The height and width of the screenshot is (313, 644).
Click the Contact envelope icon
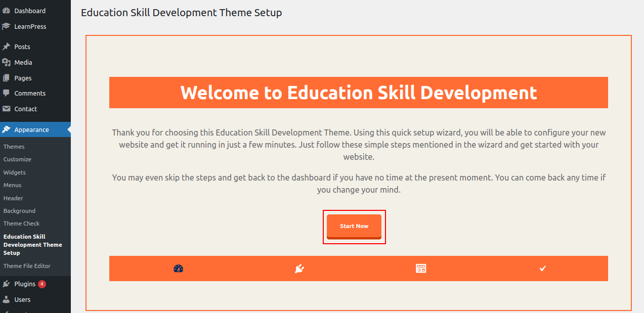pyautogui.click(x=6, y=109)
